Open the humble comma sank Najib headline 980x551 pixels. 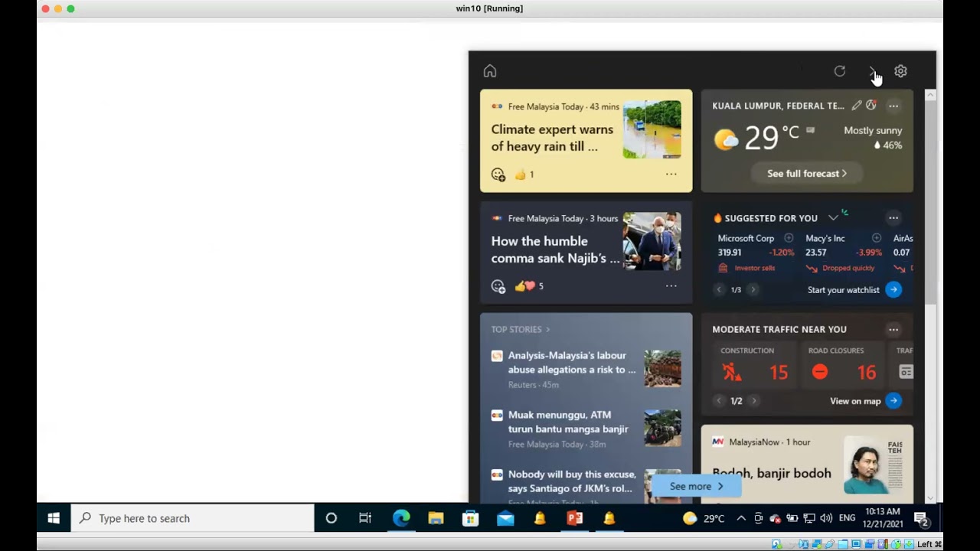click(x=555, y=249)
